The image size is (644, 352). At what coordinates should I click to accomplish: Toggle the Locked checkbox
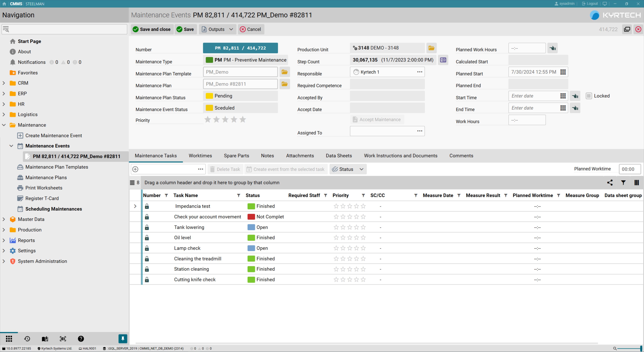click(589, 96)
